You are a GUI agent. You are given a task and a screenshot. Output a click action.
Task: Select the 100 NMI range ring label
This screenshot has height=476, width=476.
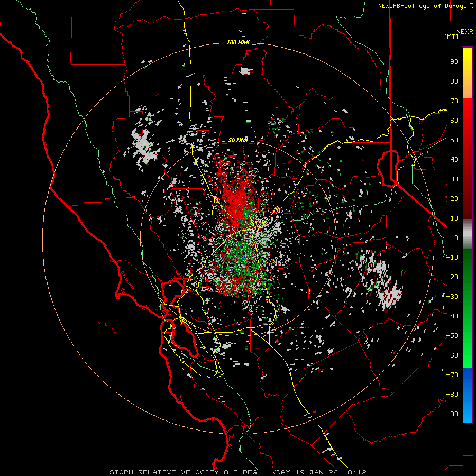tap(238, 42)
